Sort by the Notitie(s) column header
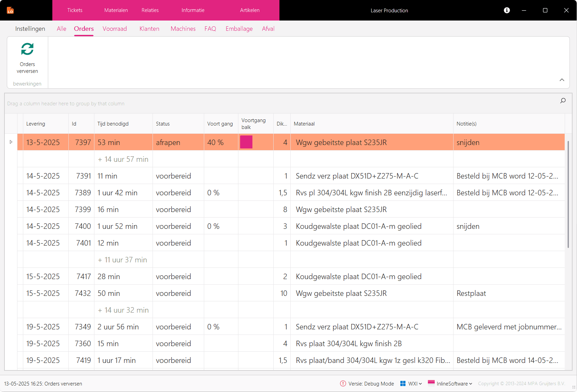This screenshot has height=392, width=577. pyautogui.click(x=509, y=123)
